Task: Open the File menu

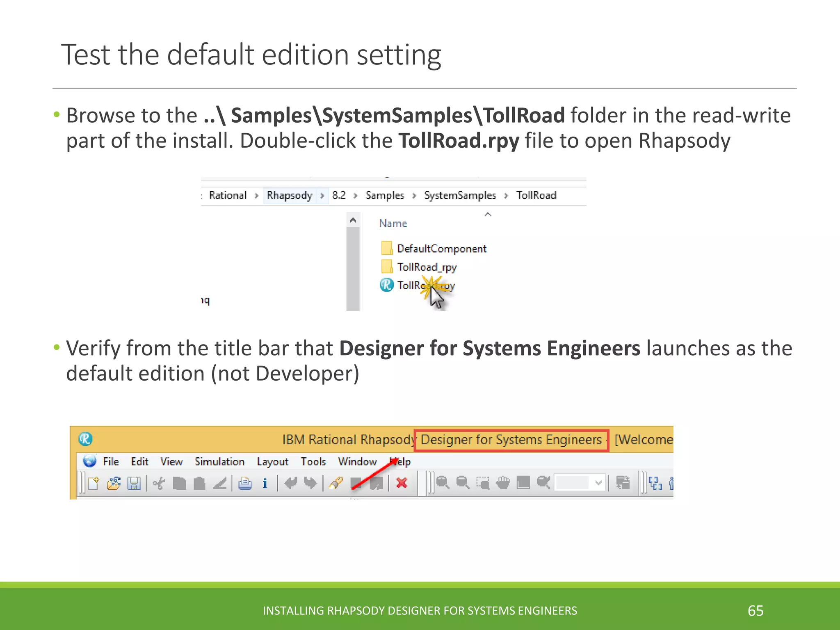Action: [x=111, y=461]
